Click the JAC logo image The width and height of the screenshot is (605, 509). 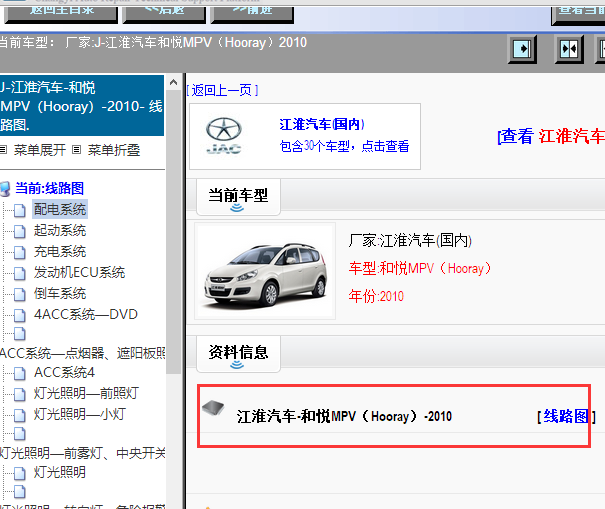click(x=224, y=136)
